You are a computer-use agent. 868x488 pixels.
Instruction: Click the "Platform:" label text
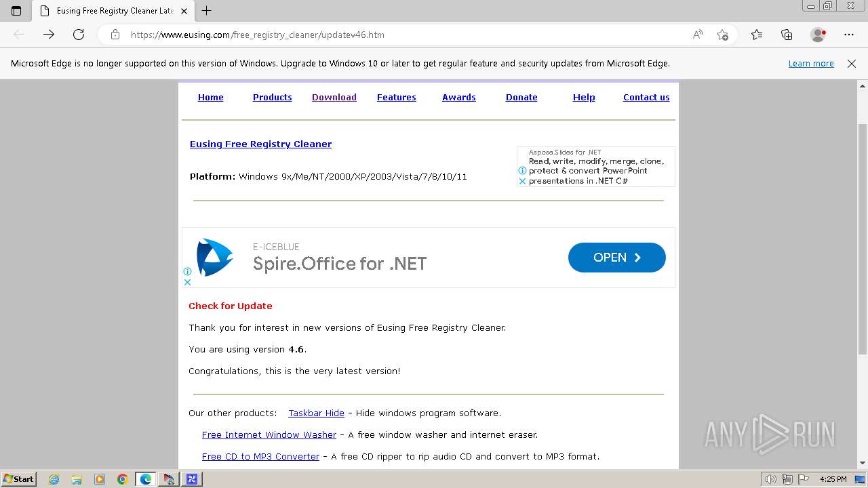(212, 177)
